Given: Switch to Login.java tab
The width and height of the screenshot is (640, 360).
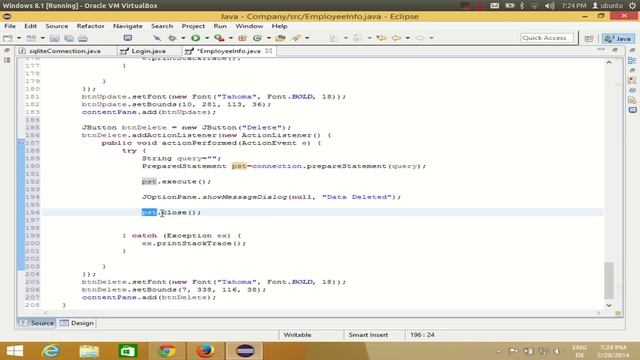Looking at the screenshot, I should point(148,51).
